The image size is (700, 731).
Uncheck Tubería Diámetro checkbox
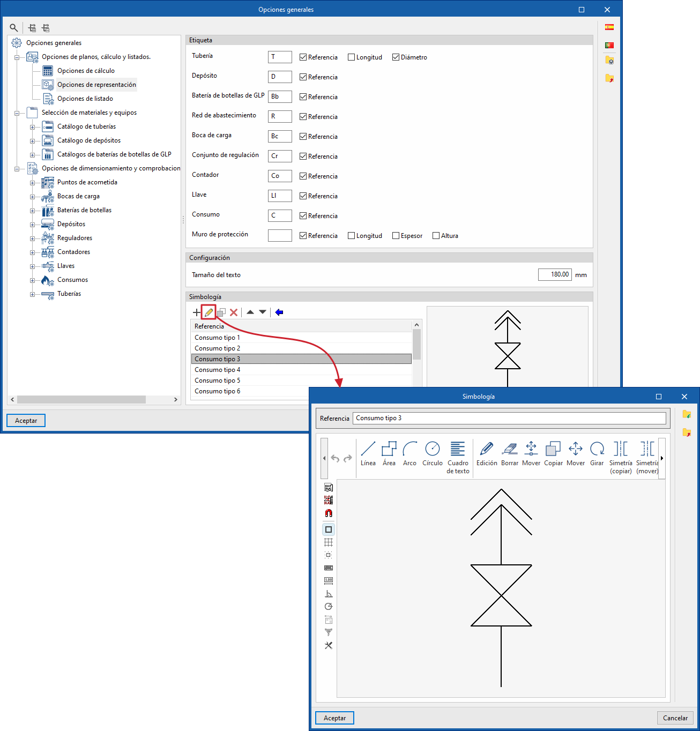point(396,57)
